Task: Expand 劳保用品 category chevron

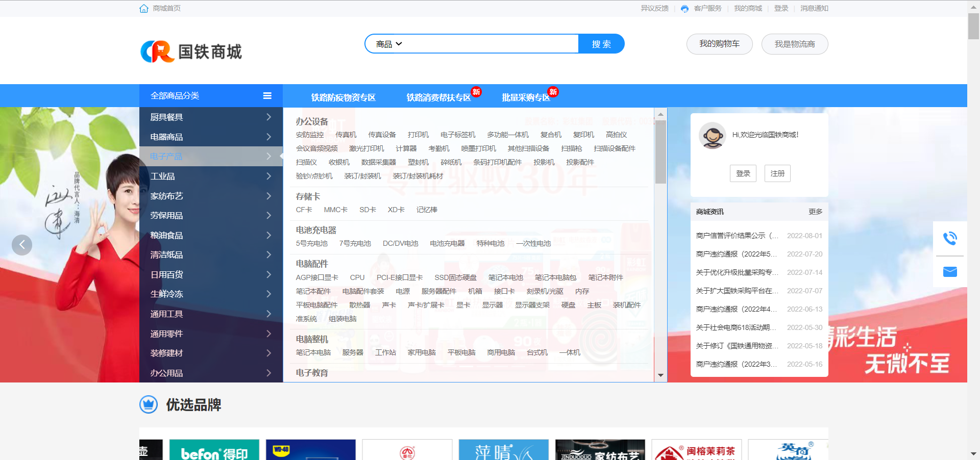Action: coord(268,216)
